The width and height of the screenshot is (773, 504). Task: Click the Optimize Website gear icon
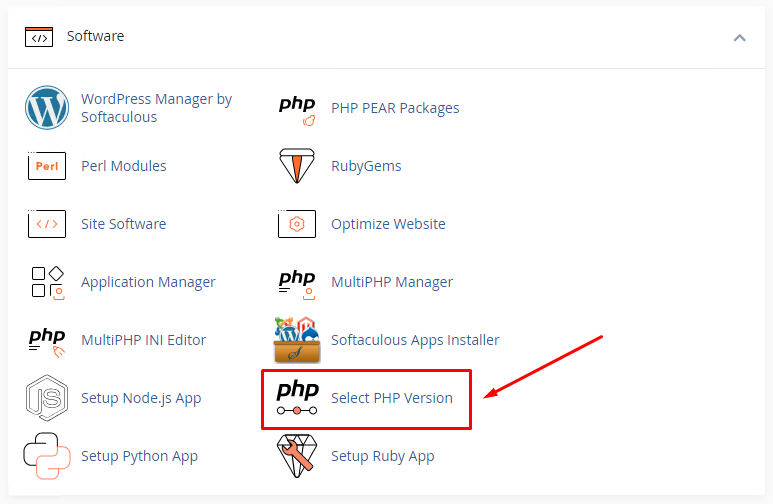click(x=297, y=223)
